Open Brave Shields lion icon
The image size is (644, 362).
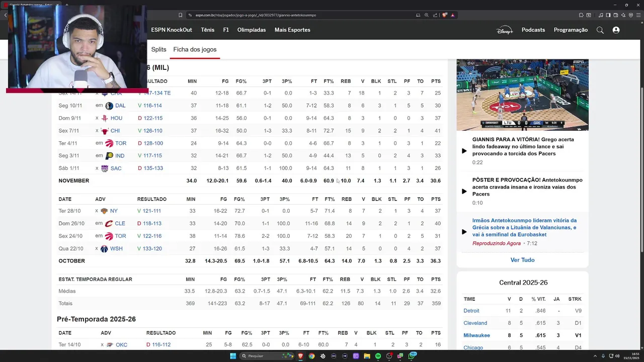click(445, 15)
